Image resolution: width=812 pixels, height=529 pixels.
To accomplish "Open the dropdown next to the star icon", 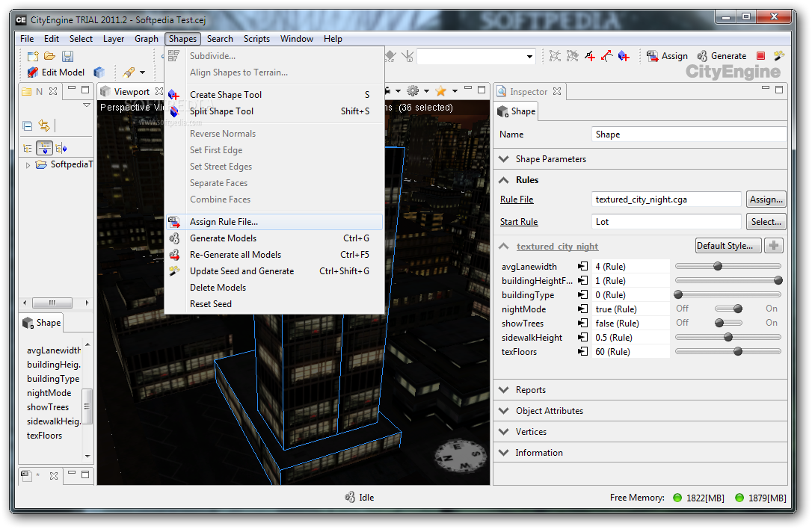I will (x=455, y=91).
